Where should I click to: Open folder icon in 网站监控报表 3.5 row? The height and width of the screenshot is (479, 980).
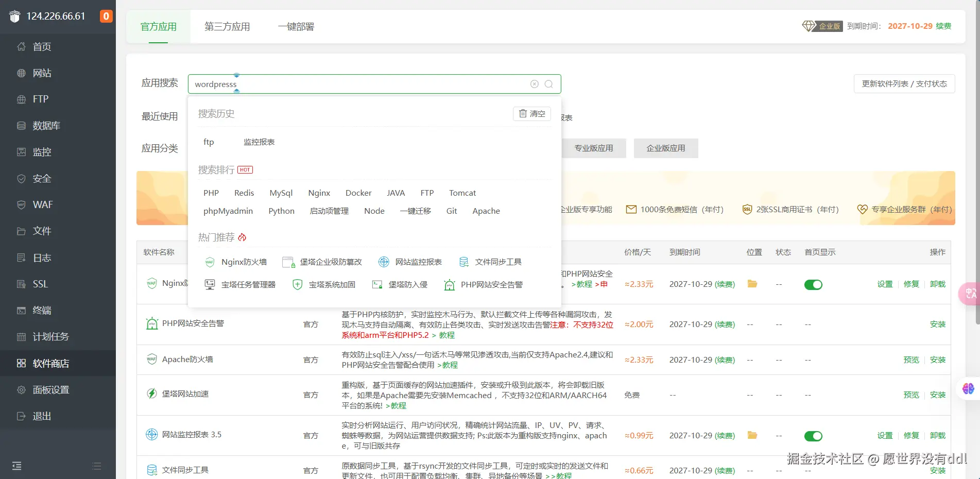(752, 435)
